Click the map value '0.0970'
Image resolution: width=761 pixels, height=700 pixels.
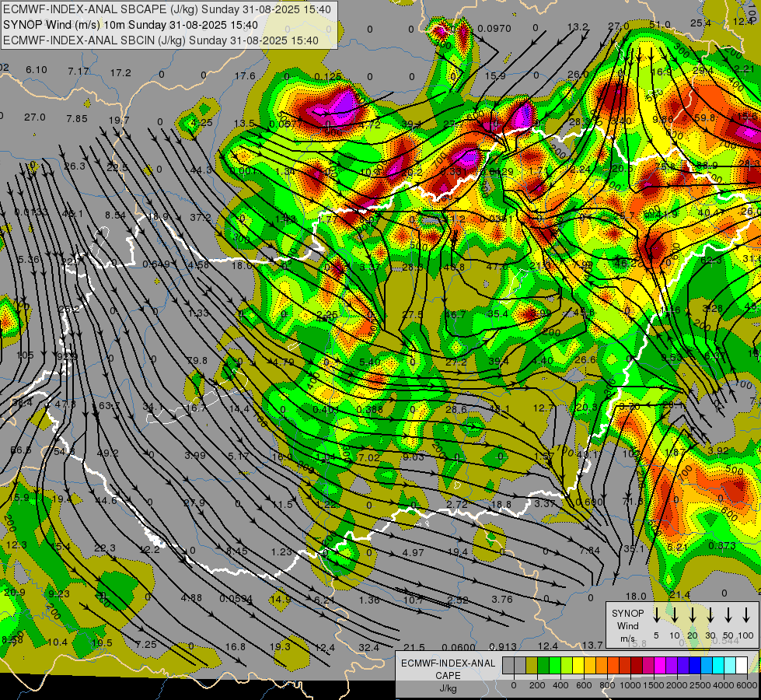coord(494,29)
